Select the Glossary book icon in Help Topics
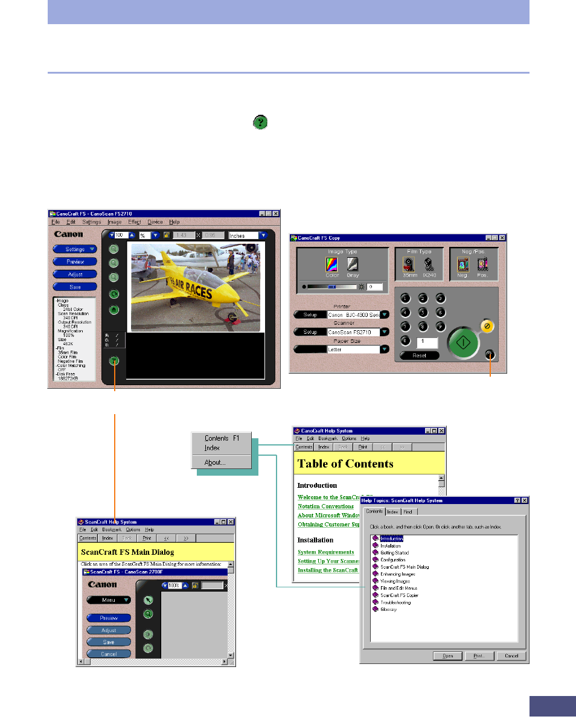Image resolution: width=576 pixels, height=728 pixels. pyautogui.click(x=376, y=609)
